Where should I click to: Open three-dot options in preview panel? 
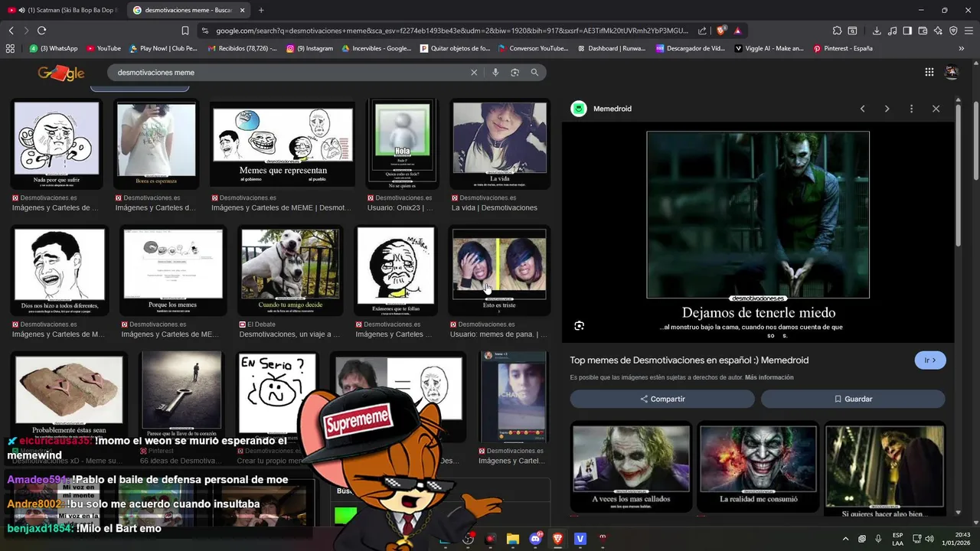point(911,109)
